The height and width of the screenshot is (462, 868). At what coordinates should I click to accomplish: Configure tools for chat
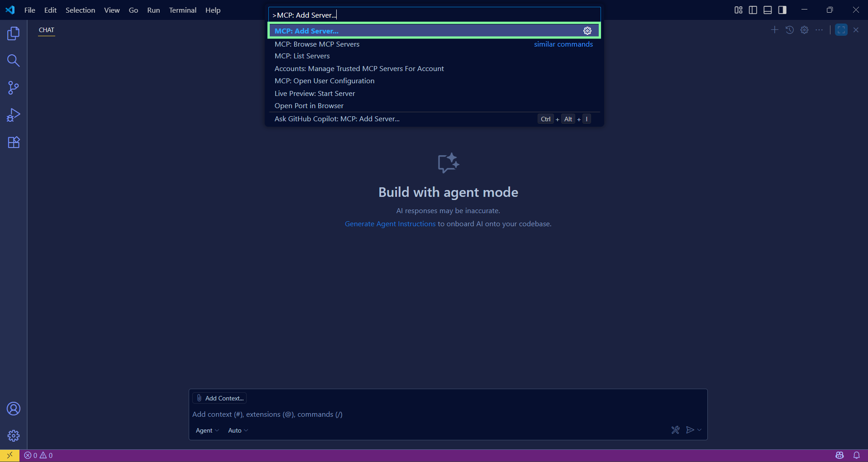(x=676, y=430)
